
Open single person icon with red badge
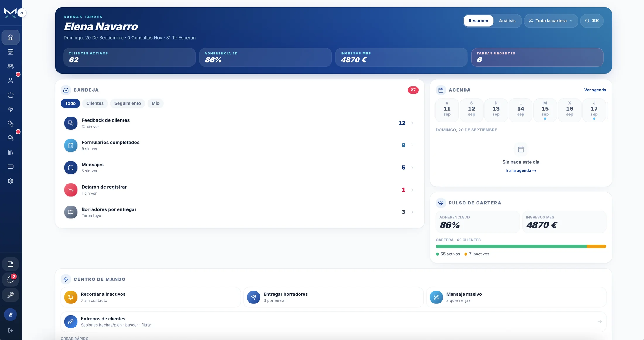[x=11, y=81]
